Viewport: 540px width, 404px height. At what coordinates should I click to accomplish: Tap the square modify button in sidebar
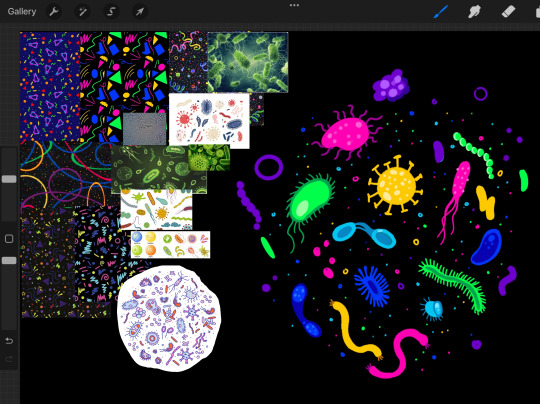coord(9,239)
